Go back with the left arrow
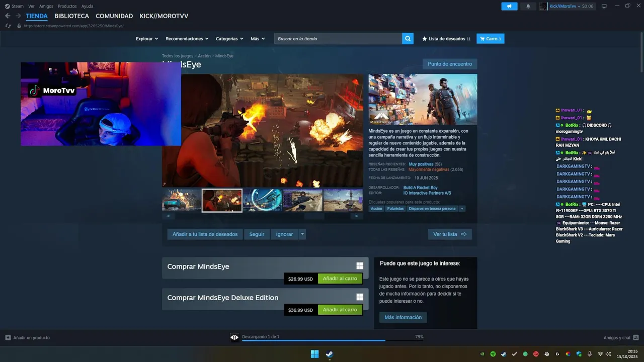 click(8, 16)
